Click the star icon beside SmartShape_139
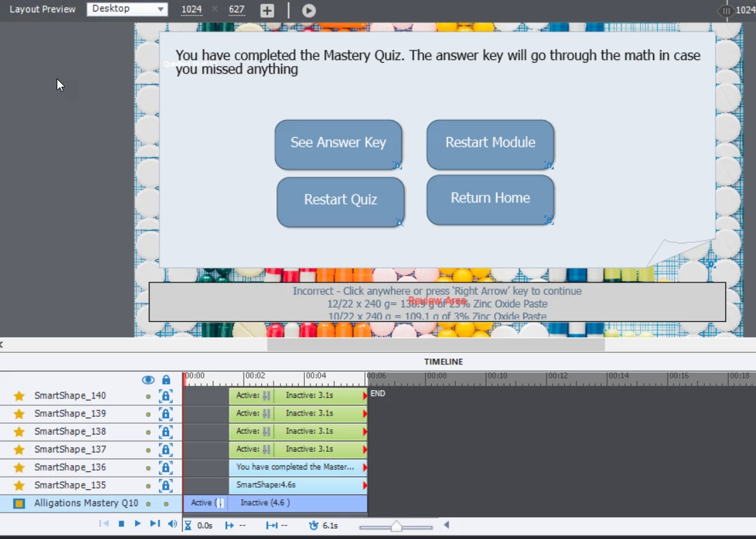 pyautogui.click(x=19, y=413)
